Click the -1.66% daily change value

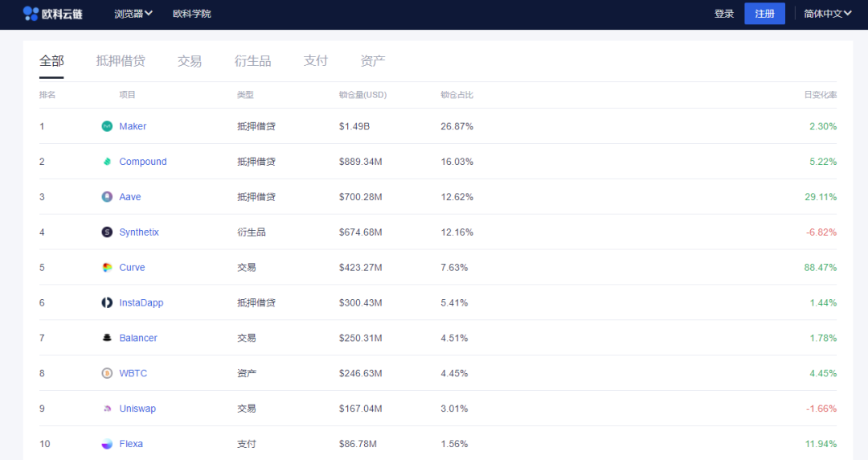[x=821, y=409]
